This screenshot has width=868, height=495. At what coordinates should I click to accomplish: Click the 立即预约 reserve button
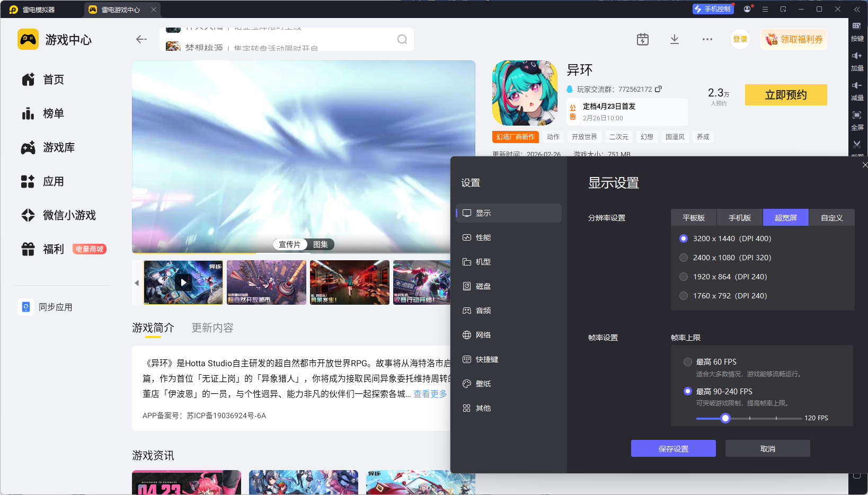(x=786, y=95)
